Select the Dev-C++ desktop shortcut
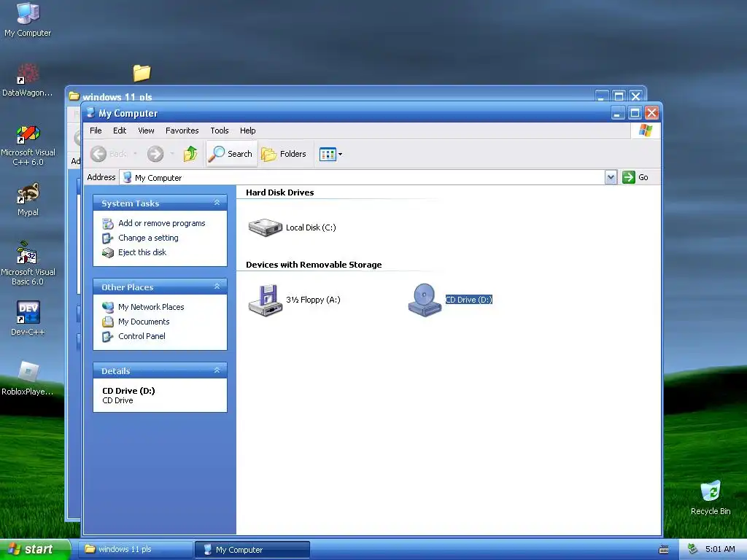 point(28,318)
